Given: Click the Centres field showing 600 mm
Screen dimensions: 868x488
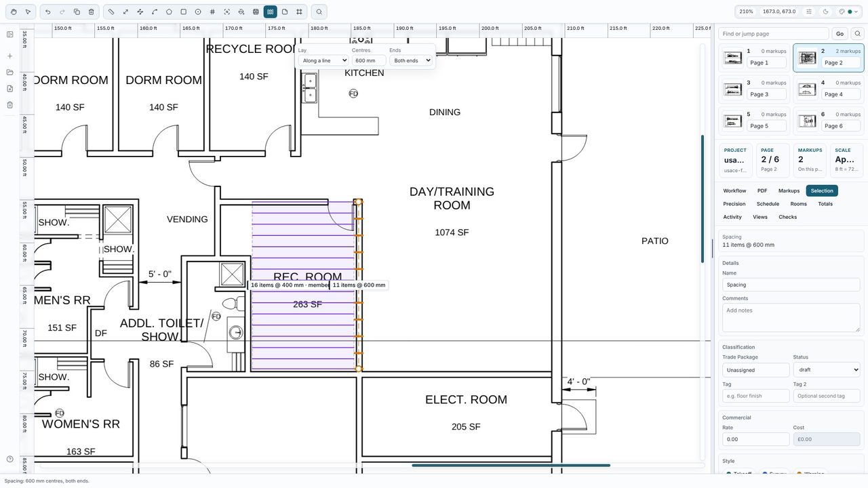Looking at the screenshot, I should coord(369,60).
